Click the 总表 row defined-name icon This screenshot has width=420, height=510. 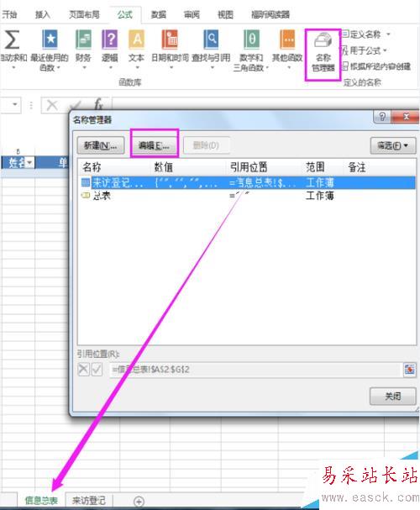coord(85,196)
